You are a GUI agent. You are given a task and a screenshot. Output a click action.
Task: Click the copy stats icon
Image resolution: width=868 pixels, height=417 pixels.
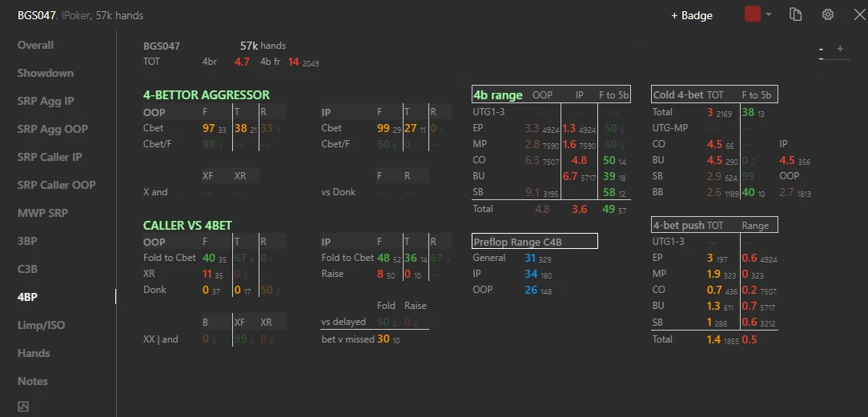[795, 15]
